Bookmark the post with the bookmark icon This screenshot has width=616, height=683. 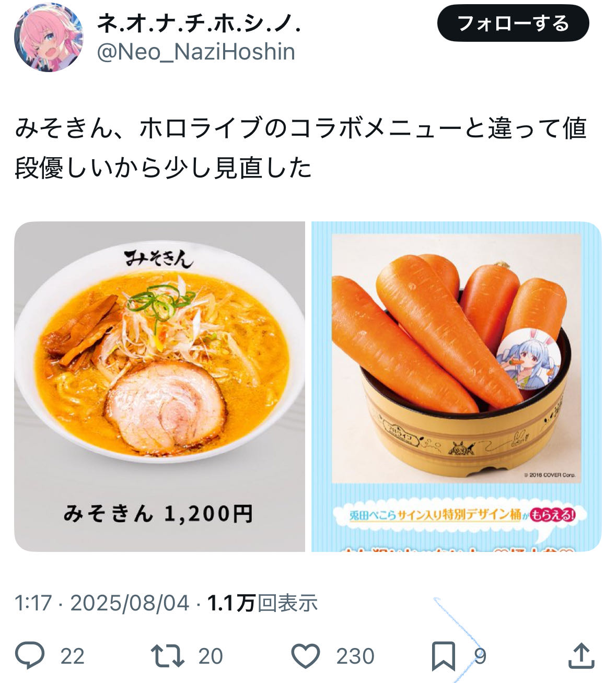point(444,656)
